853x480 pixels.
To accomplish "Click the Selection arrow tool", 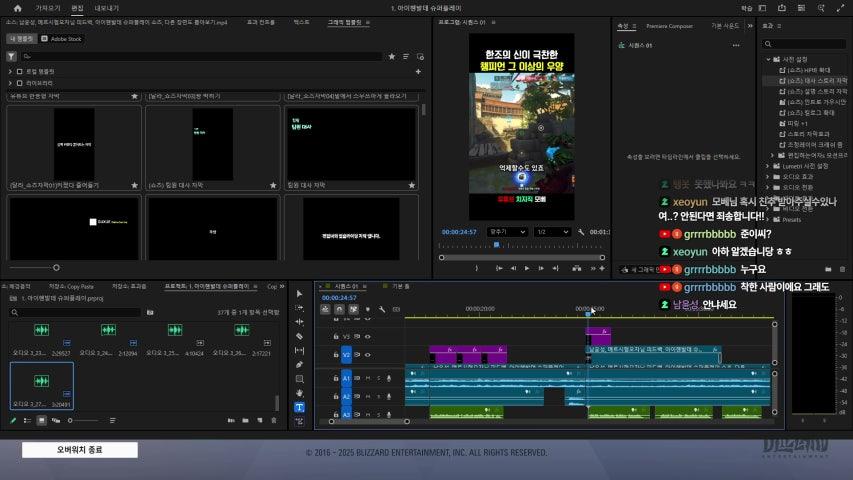I will [299, 294].
